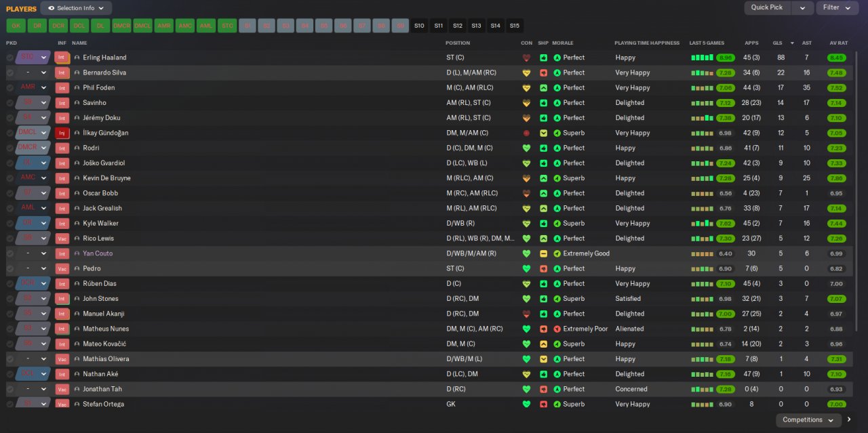Tick the select circle for Jonathan Tah
This screenshot has height=433, width=868.
click(x=9, y=389)
